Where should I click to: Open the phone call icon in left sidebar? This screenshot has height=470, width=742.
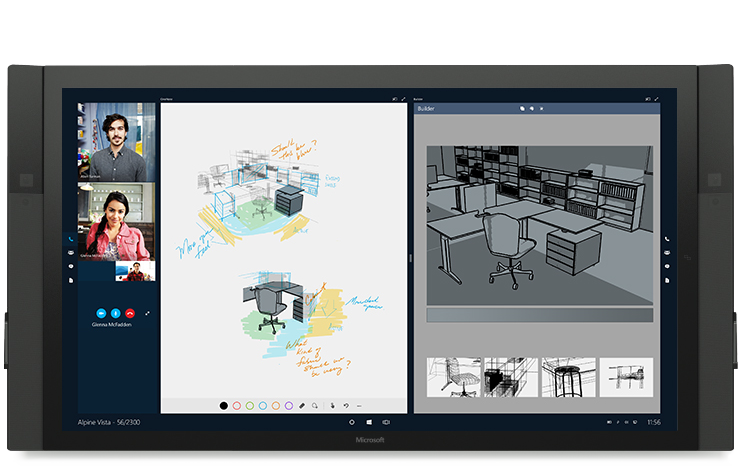pos(70,239)
